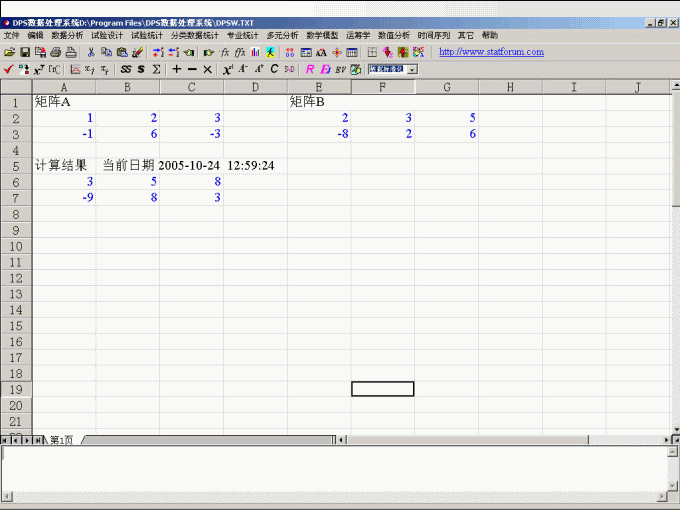Click the matrix plus (+) operator icon
The width and height of the screenshot is (680, 510).
tap(176, 69)
